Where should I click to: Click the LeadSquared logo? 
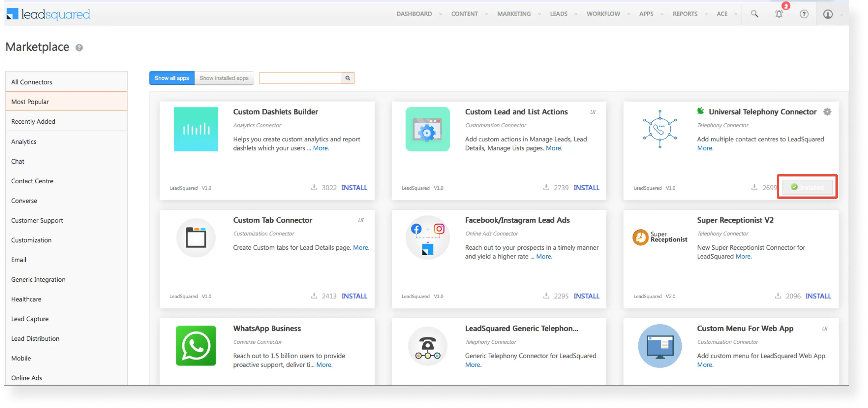point(48,14)
